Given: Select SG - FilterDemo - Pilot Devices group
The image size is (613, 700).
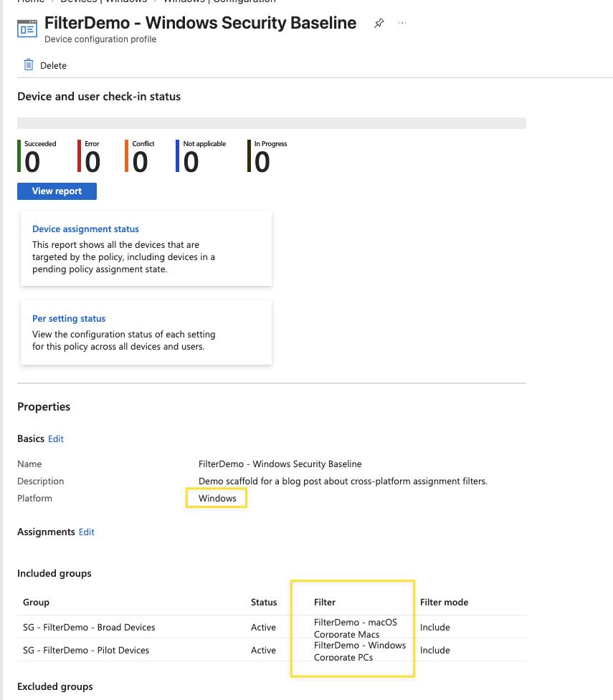Looking at the screenshot, I should [86, 651].
